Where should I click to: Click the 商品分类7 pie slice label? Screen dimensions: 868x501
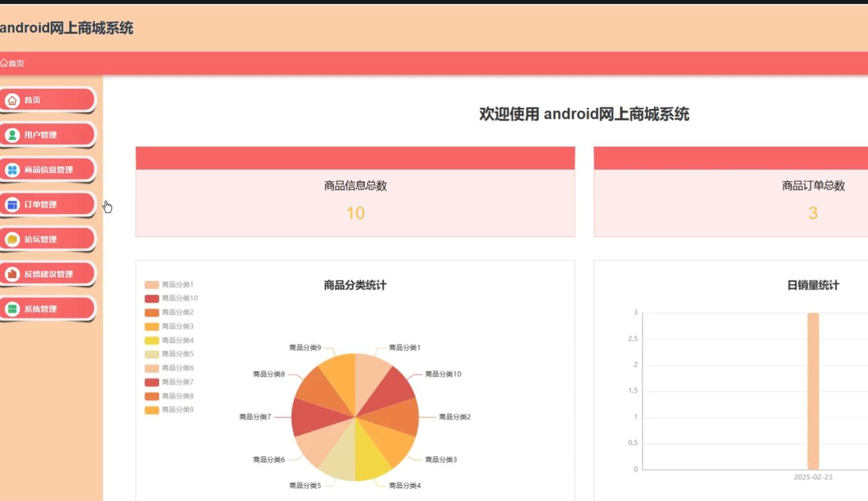(255, 417)
